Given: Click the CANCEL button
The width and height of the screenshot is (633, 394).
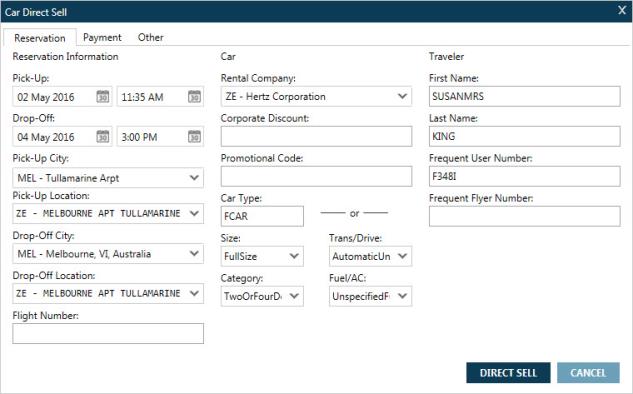Looking at the screenshot, I should [588, 373].
